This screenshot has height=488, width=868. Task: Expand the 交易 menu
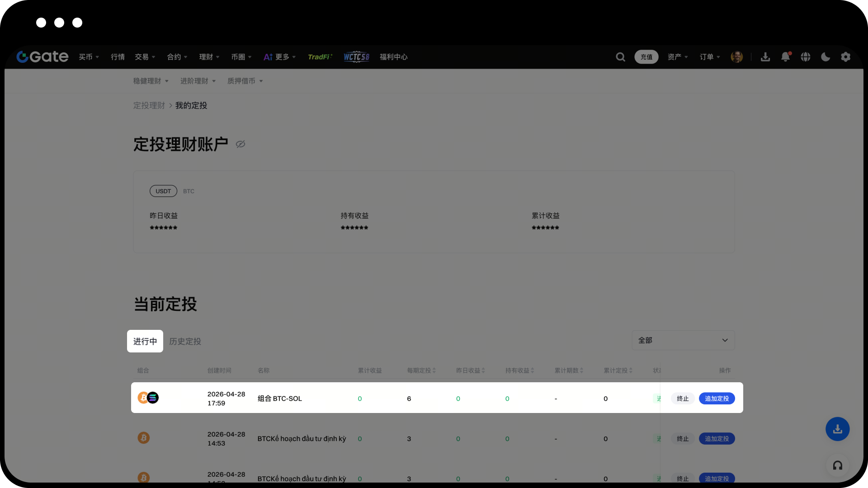coord(145,57)
